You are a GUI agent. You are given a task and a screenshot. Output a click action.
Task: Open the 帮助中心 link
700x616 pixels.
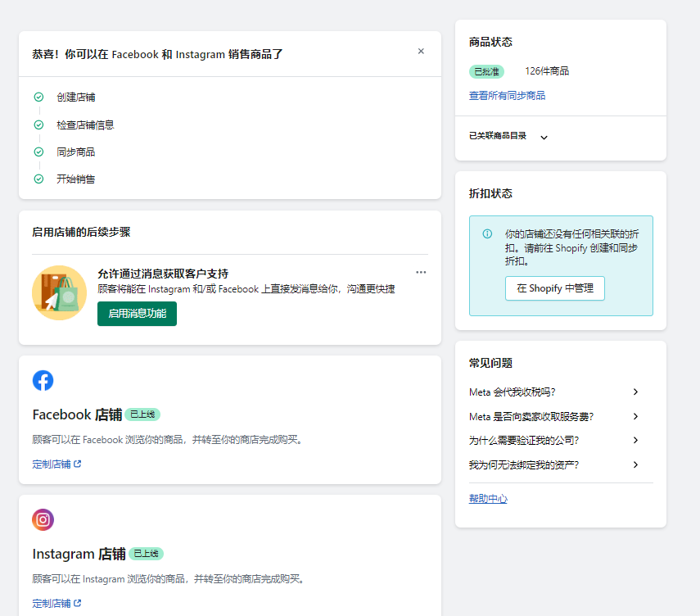[488, 499]
